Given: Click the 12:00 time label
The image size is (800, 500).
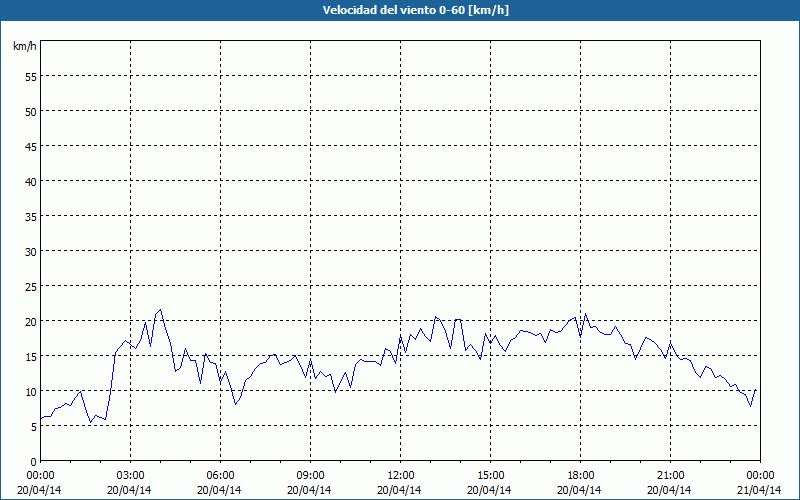Looking at the screenshot, I should [401, 475].
